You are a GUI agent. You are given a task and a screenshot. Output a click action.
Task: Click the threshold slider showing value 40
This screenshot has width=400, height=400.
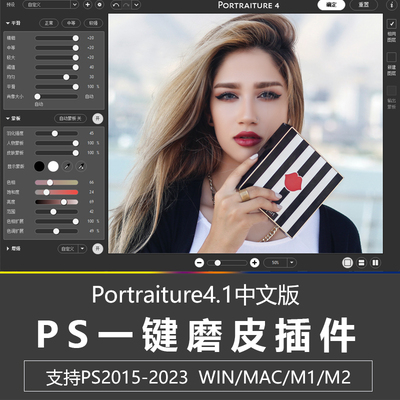coord(57,67)
